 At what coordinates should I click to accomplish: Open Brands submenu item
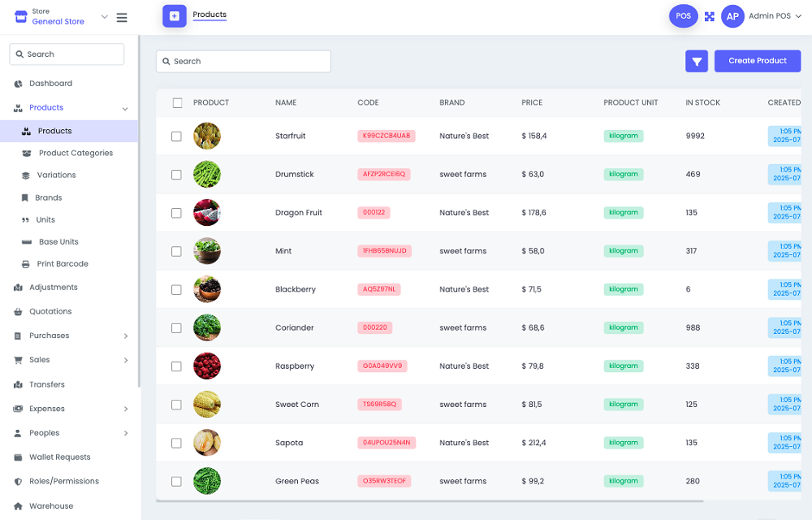[49, 197]
